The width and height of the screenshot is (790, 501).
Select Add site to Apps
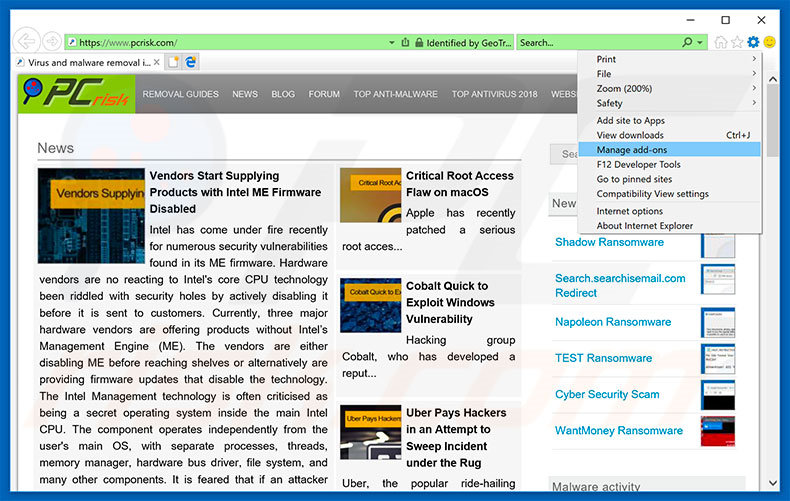(x=670, y=120)
